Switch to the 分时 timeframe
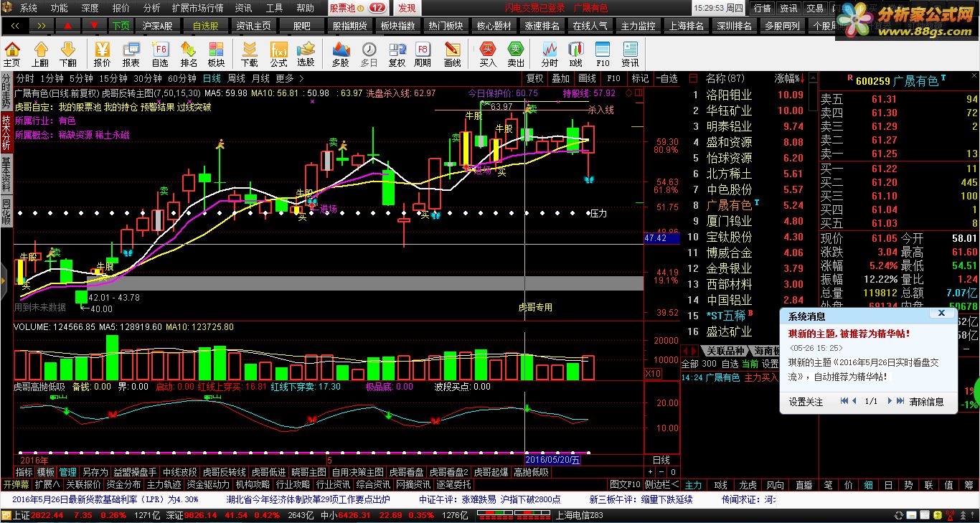 click(x=25, y=78)
